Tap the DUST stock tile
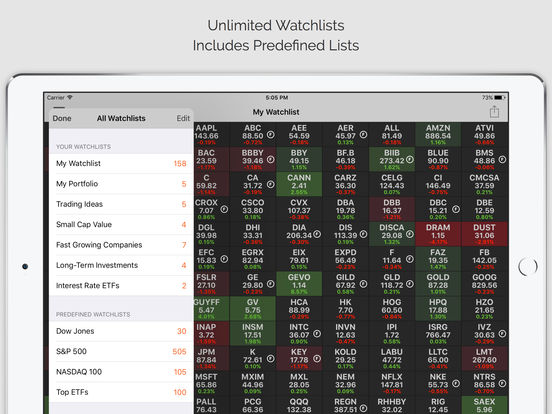Viewport: 552px width, 414px height. 484,234
